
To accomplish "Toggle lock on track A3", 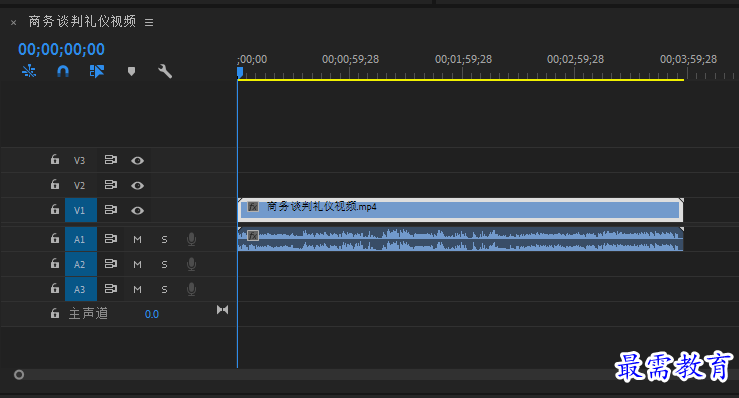I will pos(55,289).
